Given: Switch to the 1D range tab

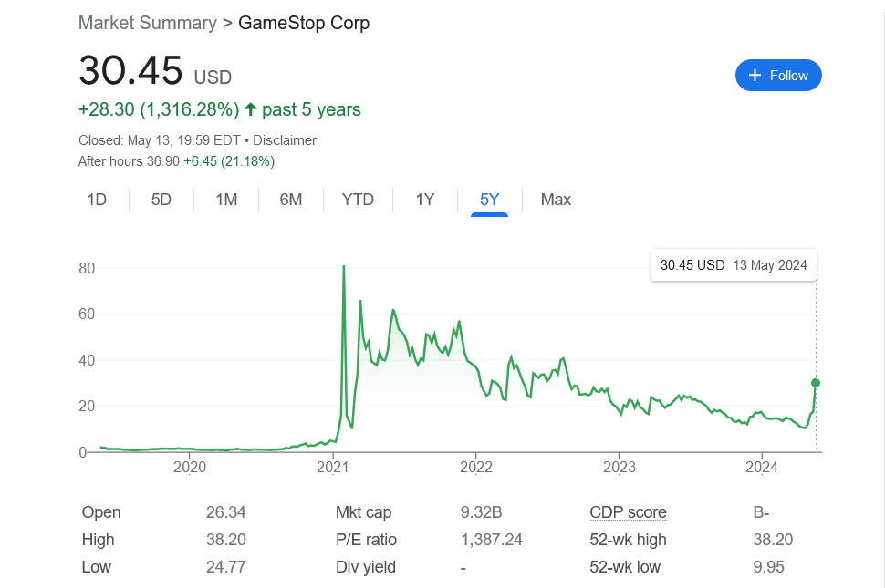Looking at the screenshot, I should pyautogui.click(x=97, y=200).
